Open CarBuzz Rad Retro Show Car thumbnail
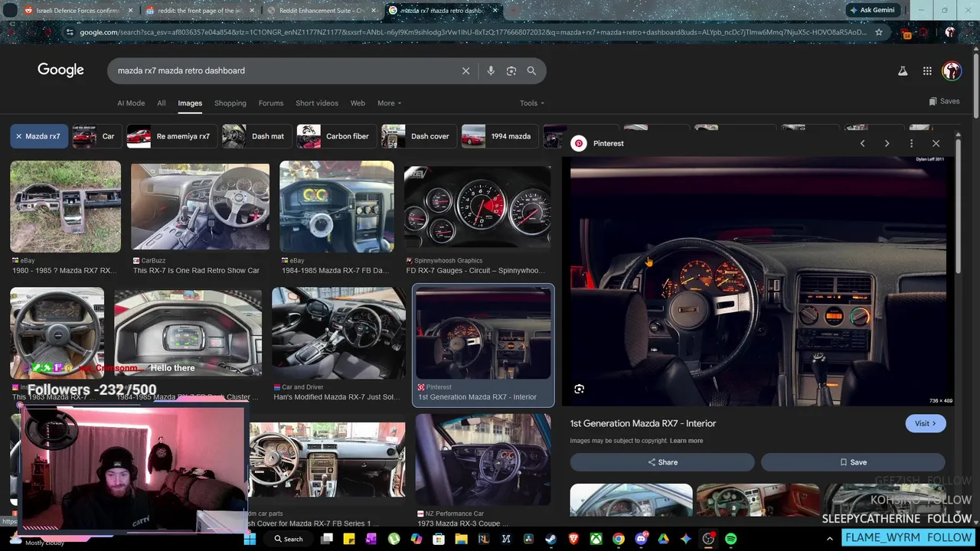The height and width of the screenshot is (551, 980). click(200, 207)
